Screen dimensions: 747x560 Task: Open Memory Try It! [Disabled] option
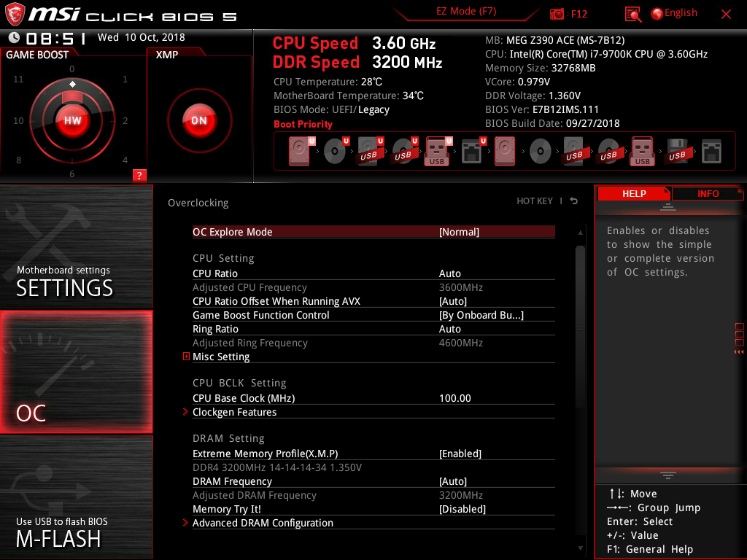[373, 509]
